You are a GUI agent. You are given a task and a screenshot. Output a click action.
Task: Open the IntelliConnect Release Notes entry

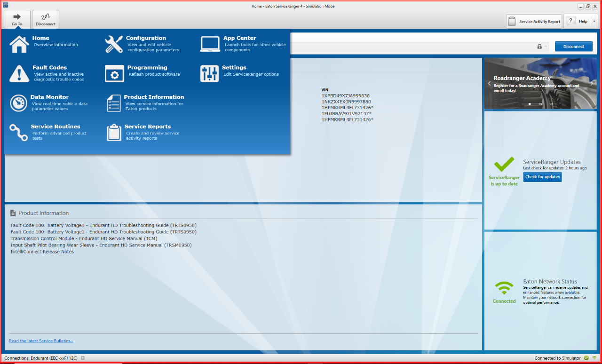(x=42, y=252)
